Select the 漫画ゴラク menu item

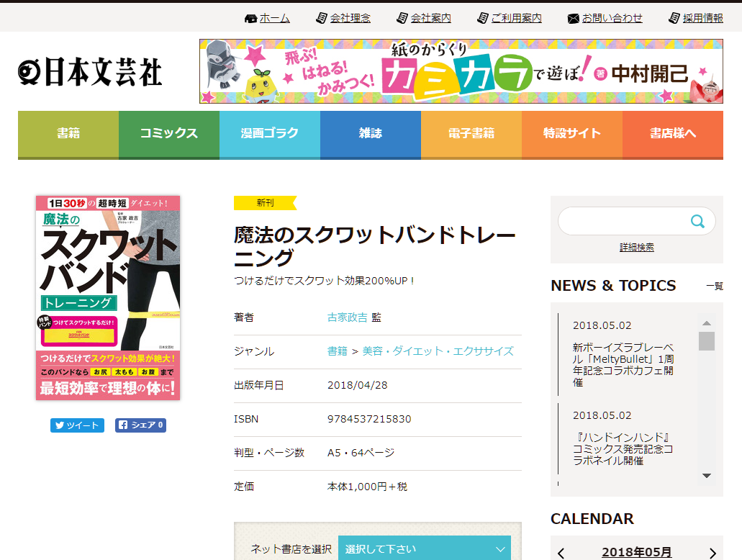[x=270, y=135]
